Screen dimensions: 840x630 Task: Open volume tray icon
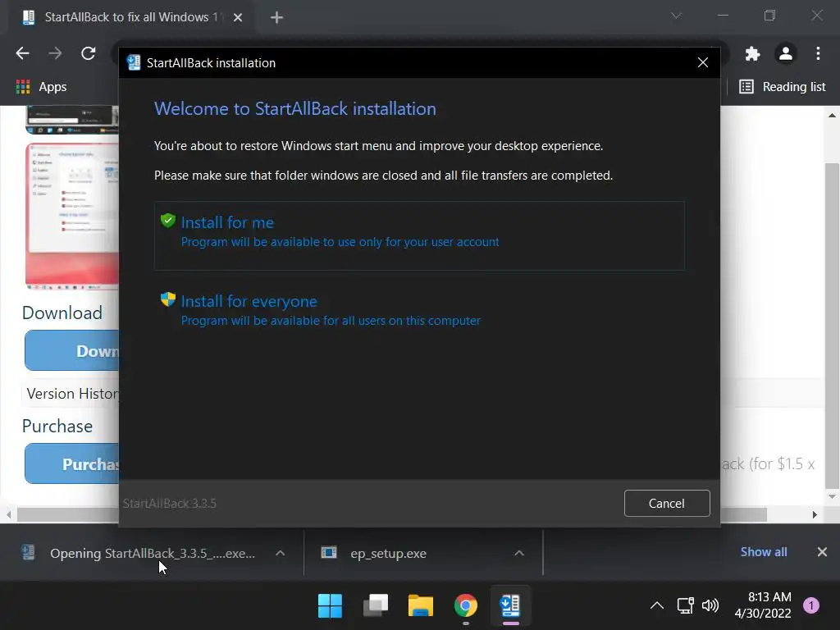pos(710,606)
